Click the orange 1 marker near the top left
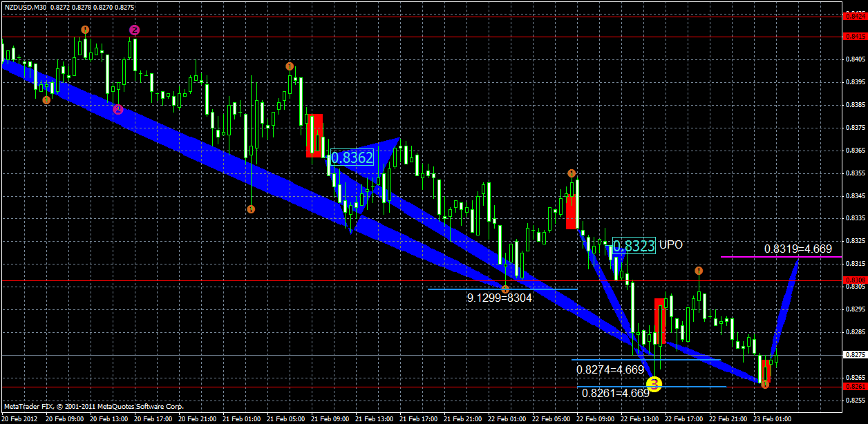The height and width of the screenshot is (424, 868). (x=85, y=29)
